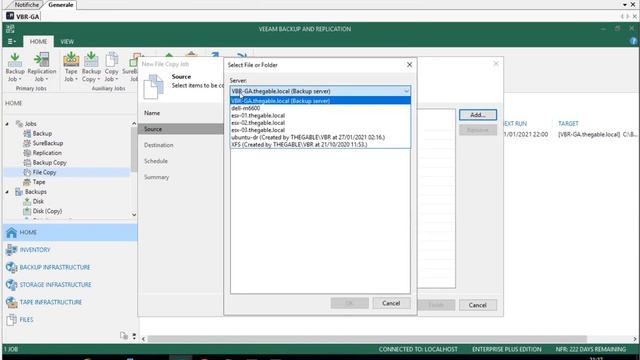The height and width of the screenshot is (360, 640).
Task: Open the Backup Copy ribbon icon
Action: (91, 67)
